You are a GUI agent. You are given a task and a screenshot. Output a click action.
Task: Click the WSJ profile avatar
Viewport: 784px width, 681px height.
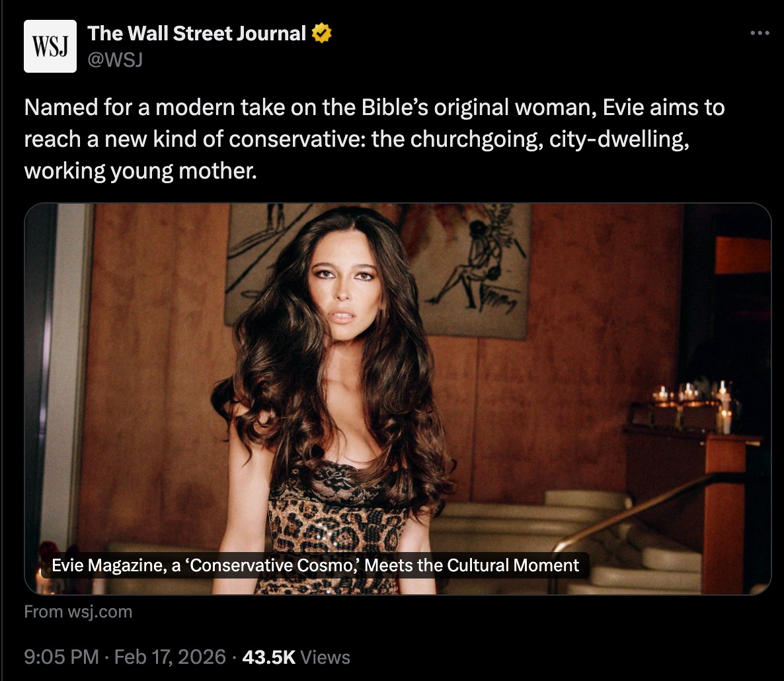(50, 46)
